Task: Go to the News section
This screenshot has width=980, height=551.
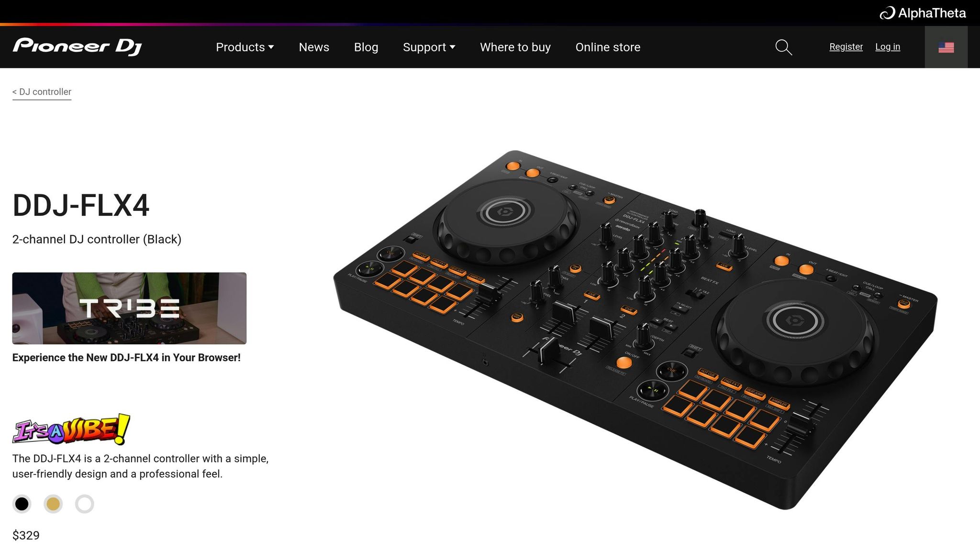Action: tap(314, 47)
